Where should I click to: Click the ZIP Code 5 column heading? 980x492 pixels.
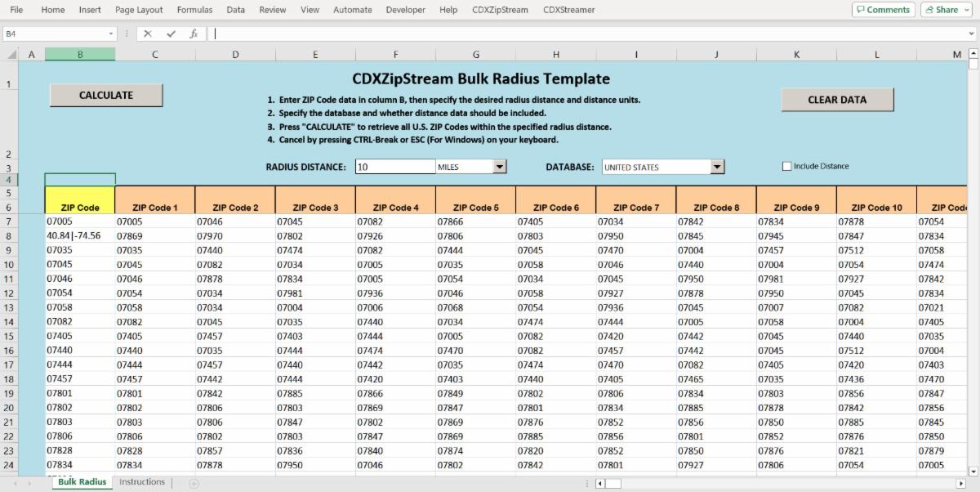475,208
